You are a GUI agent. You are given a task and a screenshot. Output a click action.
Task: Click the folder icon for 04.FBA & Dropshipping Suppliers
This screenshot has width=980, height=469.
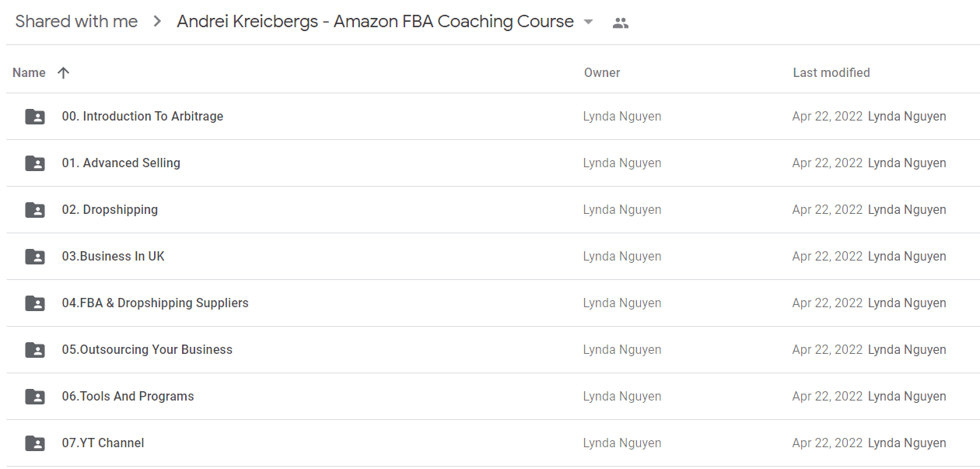[35, 303]
